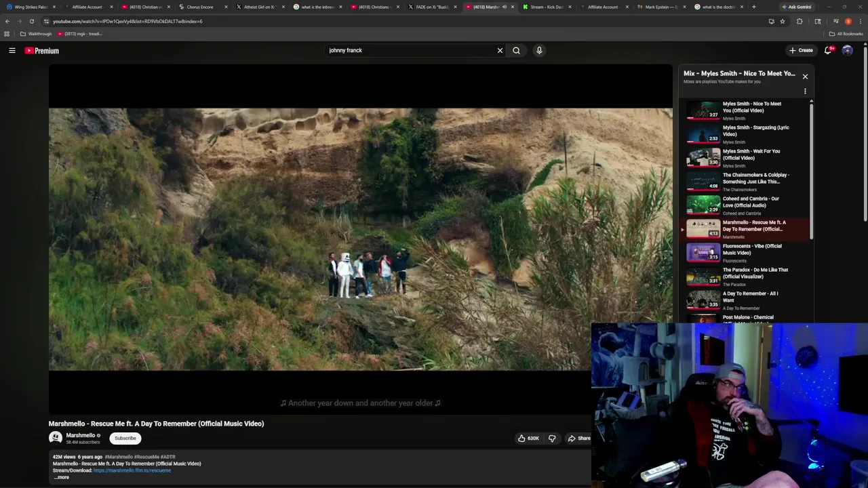The image size is (868, 488).
Task: Select The Paradox - Do Me Like That
Action: (745, 277)
